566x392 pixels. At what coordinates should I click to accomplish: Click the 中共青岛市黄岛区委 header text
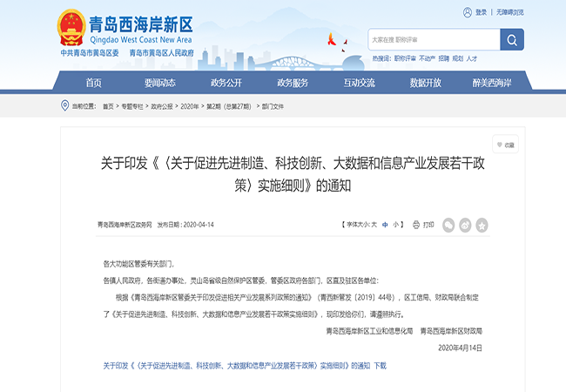(x=90, y=53)
